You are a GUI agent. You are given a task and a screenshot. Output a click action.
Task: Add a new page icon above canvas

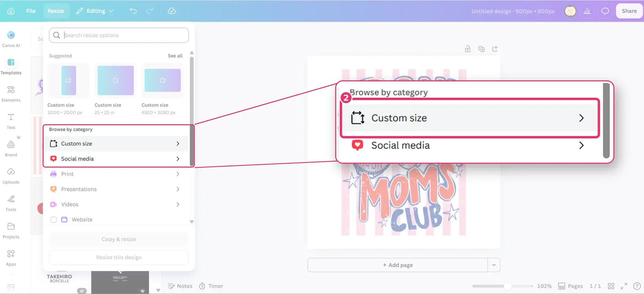pyautogui.click(x=495, y=49)
